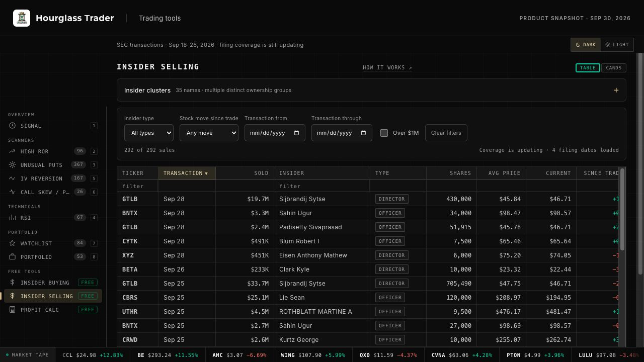644x362 pixels.
Task: Click the calendar icon in Transaction through
Action: tap(363, 133)
